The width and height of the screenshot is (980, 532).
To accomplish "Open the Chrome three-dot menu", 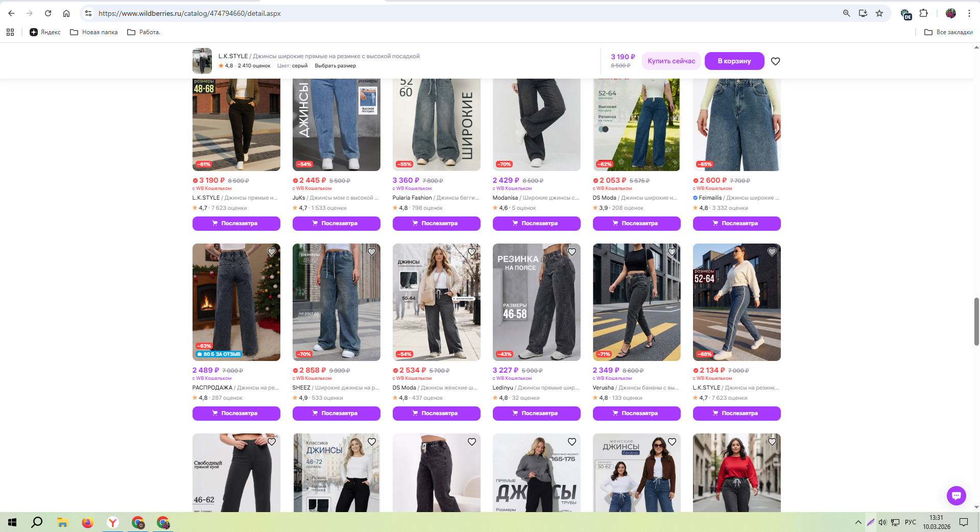I will click(969, 13).
